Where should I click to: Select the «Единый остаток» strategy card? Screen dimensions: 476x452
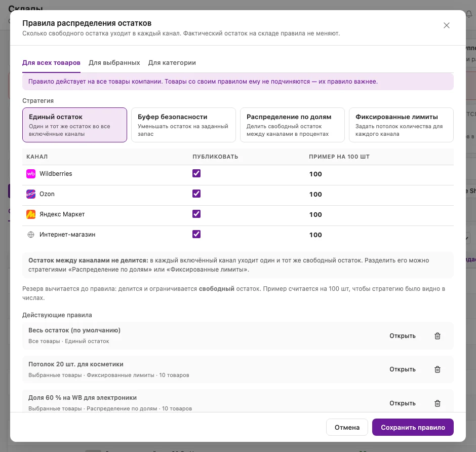(74, 125)
